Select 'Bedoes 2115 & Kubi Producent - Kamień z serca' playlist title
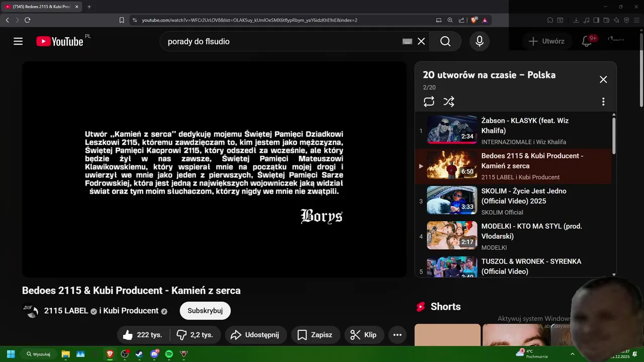This screenshot has height=362, width=644. (532, 161)
